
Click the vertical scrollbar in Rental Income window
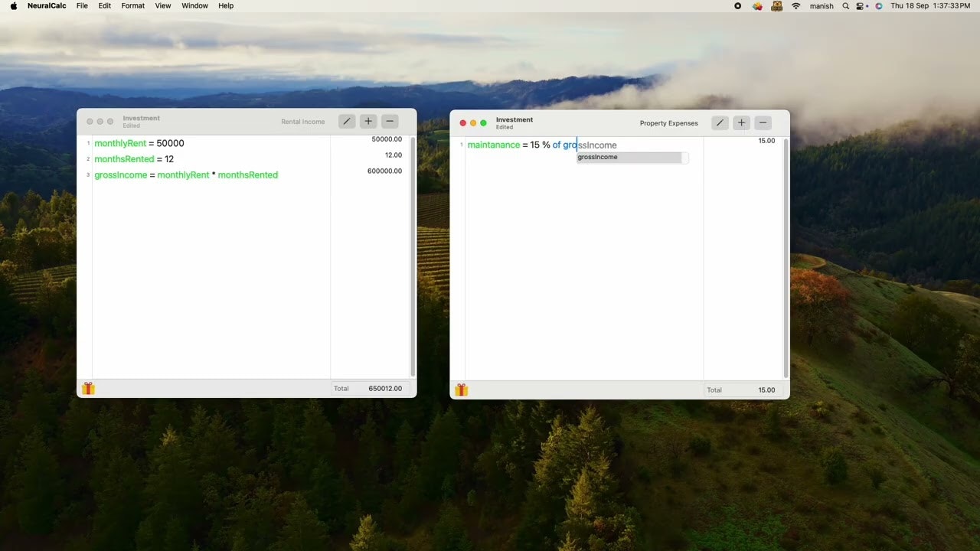413,256
